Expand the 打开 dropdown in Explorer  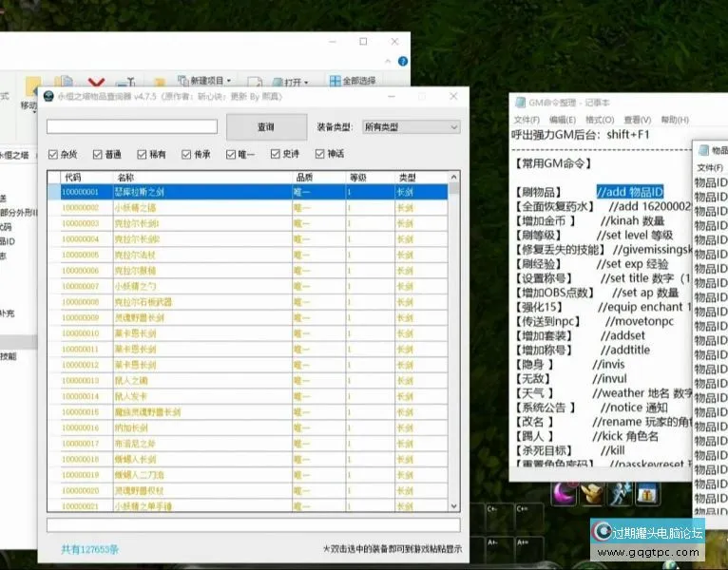306,83
